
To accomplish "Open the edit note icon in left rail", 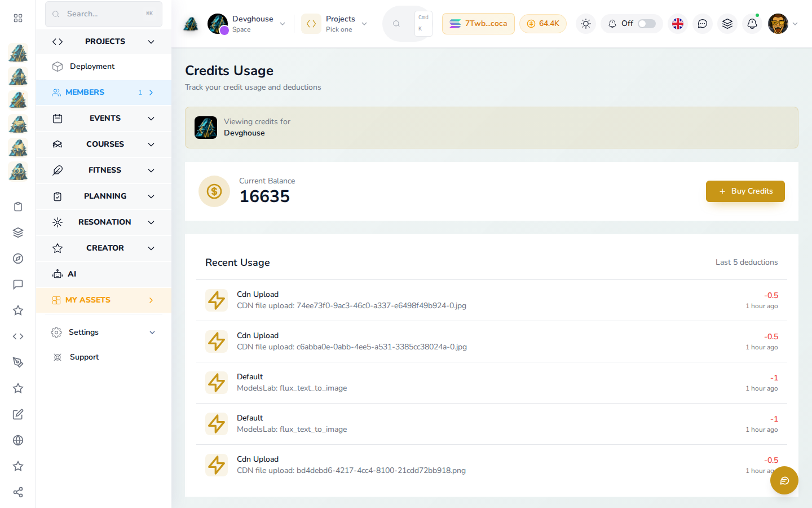I will [18, 414].
